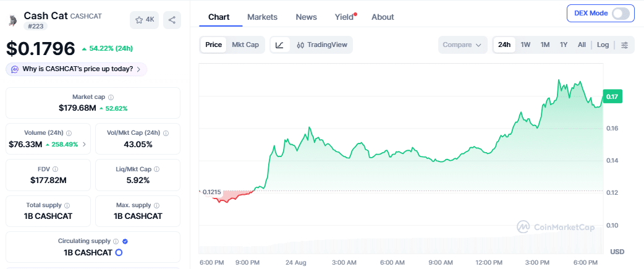
Task: Click the $179.68M market cap value
Action: click(77, 108)
